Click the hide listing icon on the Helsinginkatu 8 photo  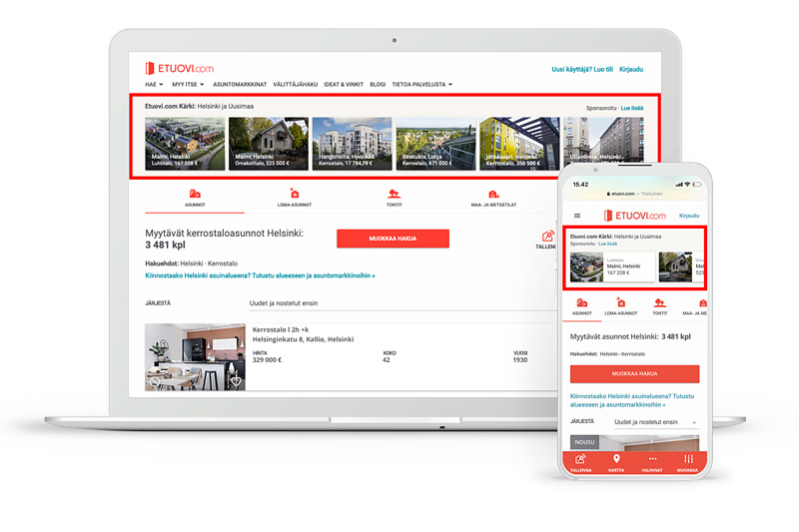click(155, 381)
